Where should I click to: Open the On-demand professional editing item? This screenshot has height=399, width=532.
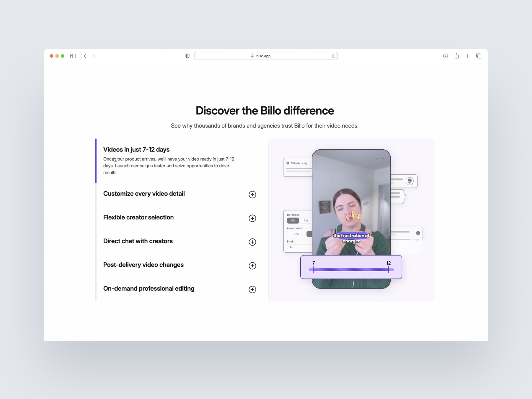coord(149,289)
